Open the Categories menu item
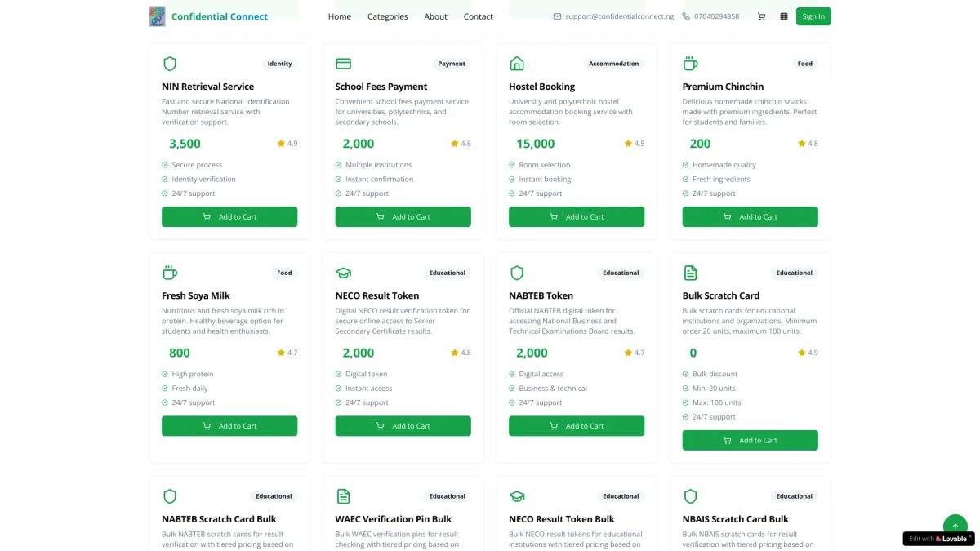The height and width of the screenshot is (551, 980). pyautogui.click(x=387, y=16)
